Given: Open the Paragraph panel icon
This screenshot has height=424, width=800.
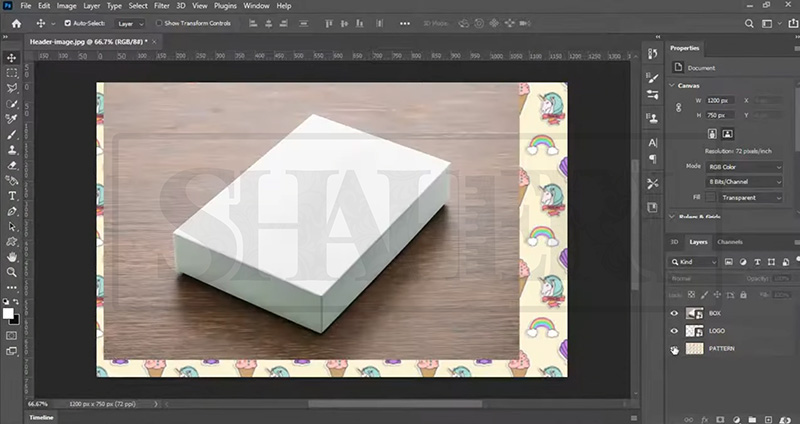Looking at the screenshot, I should pyautogui.click(x=653, y=158).
